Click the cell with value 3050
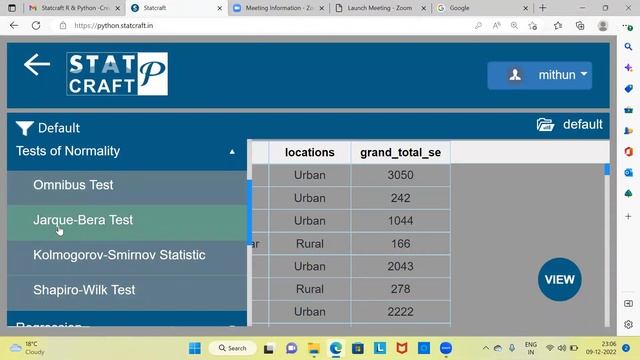Screen dimensions: 640x360 click(x=400, y=175)
